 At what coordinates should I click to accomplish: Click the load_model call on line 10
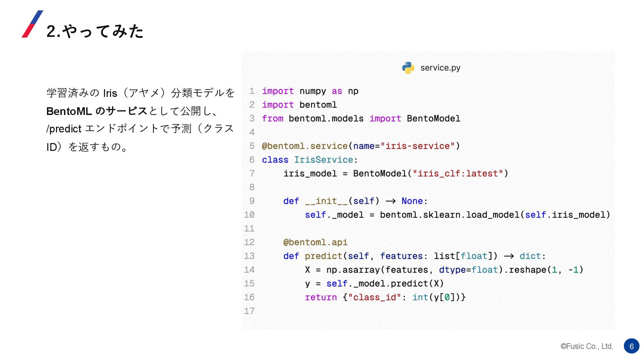coord(492,215)
